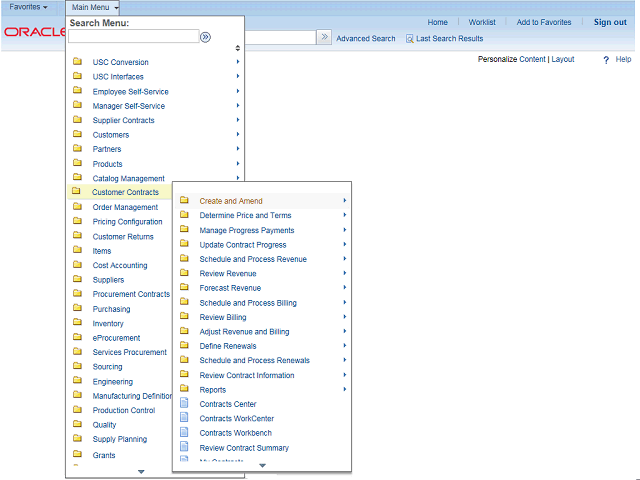Open the Favorites dropdown menu
Screen dimensions: 640x480
click(x=29, y=7)
